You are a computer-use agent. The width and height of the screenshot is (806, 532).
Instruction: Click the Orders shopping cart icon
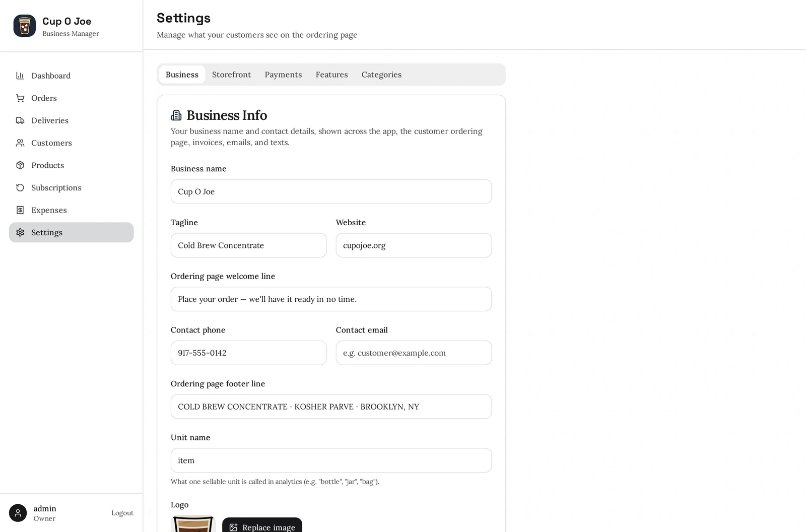[x=20, y=98]
